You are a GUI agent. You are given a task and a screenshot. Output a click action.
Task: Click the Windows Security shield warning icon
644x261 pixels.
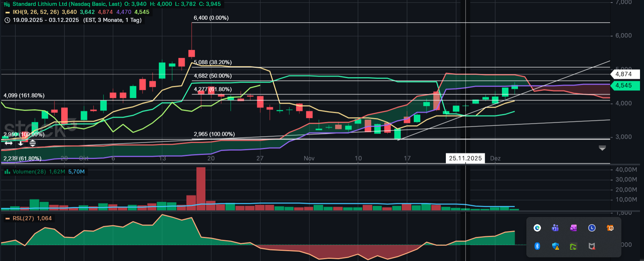click(x=555, y=246)
